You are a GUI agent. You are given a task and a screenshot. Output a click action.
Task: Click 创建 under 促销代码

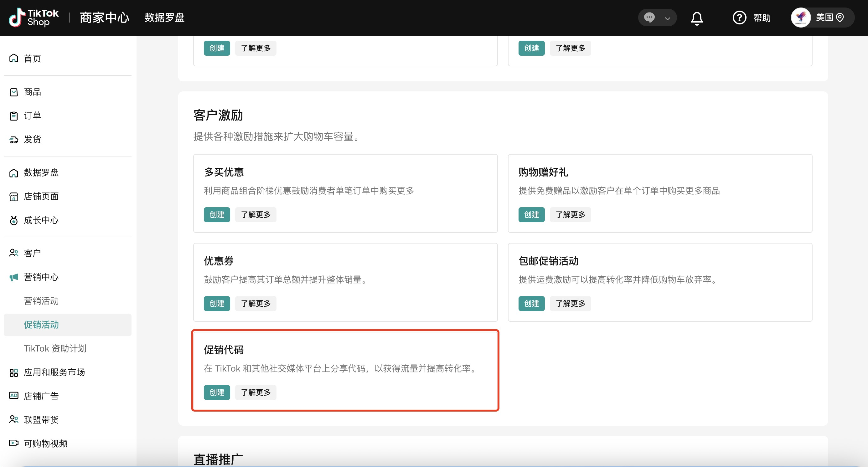[x=217, y=392]
